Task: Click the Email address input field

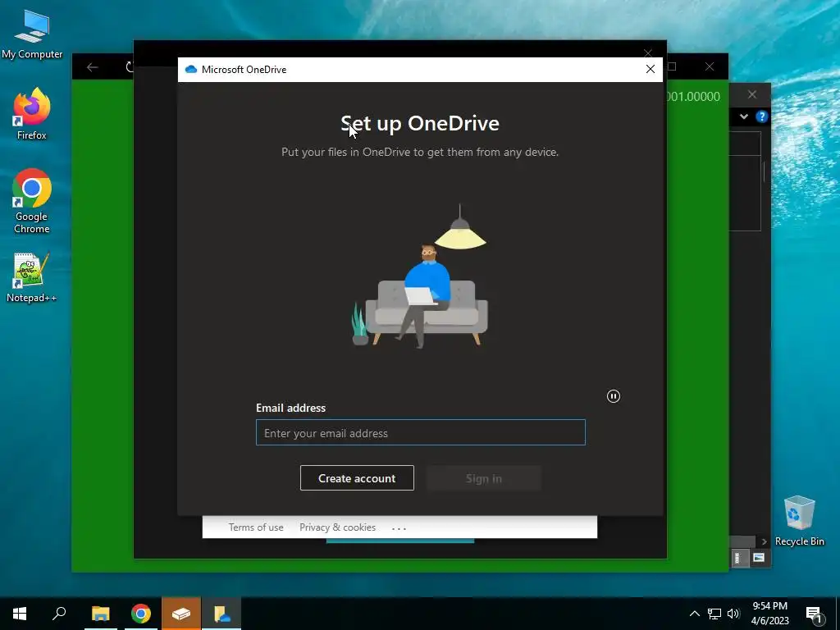Action: pos(421,432)
